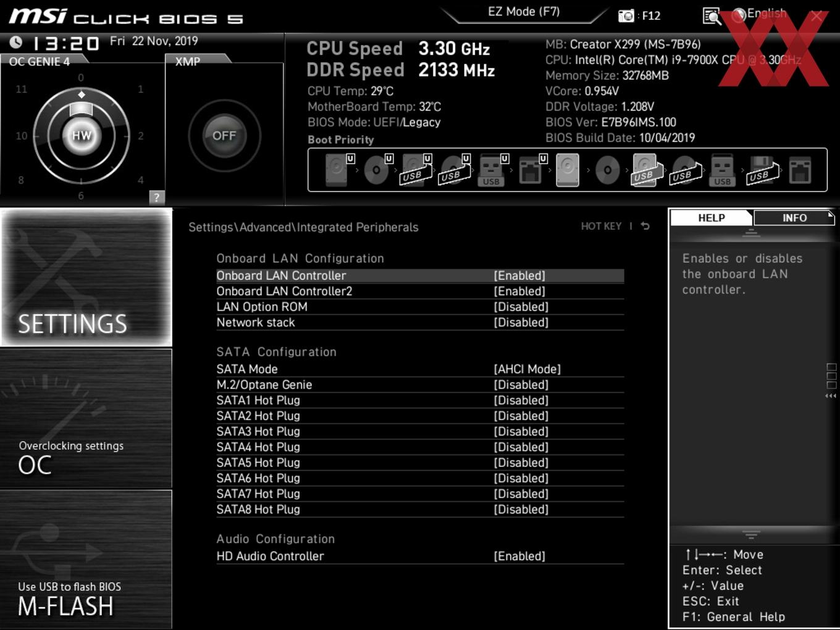Toggle Onboard LAN Controller Enabled value
Image resolution: width=840 pixels, height=630 pixels.
(519, 275)
